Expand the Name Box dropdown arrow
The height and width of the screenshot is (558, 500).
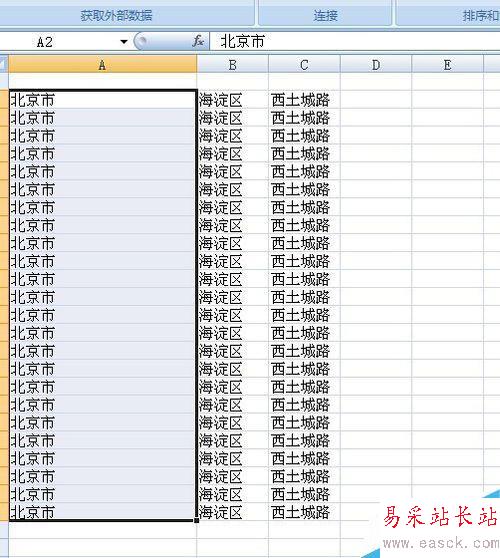point(124,42)
